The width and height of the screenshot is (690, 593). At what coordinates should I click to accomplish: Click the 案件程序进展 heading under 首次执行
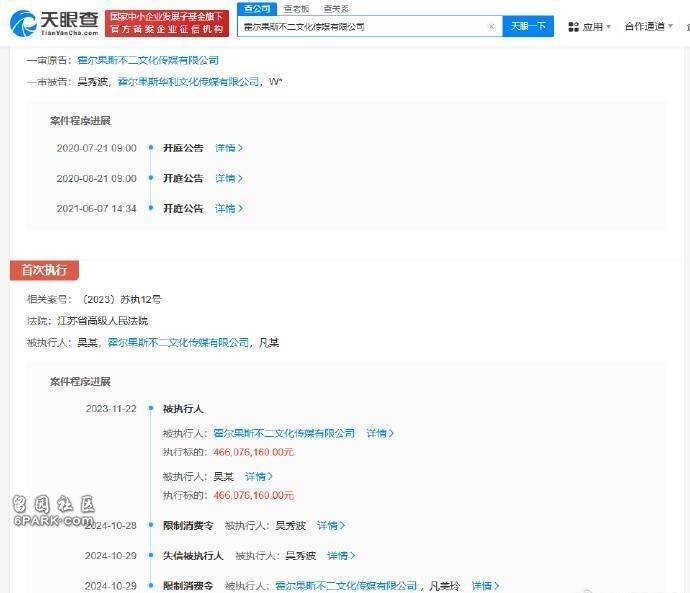click(x=80, y=381)
